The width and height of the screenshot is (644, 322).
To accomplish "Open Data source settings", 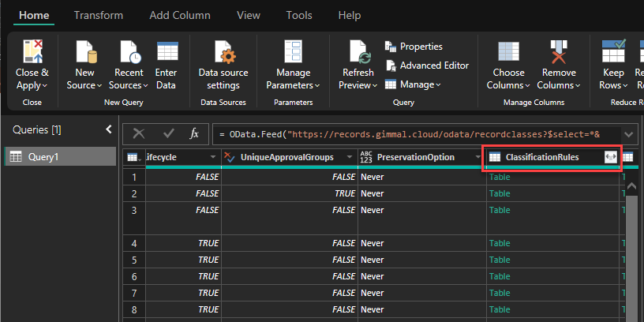I will pyautogui.click(x=223, y=52).
